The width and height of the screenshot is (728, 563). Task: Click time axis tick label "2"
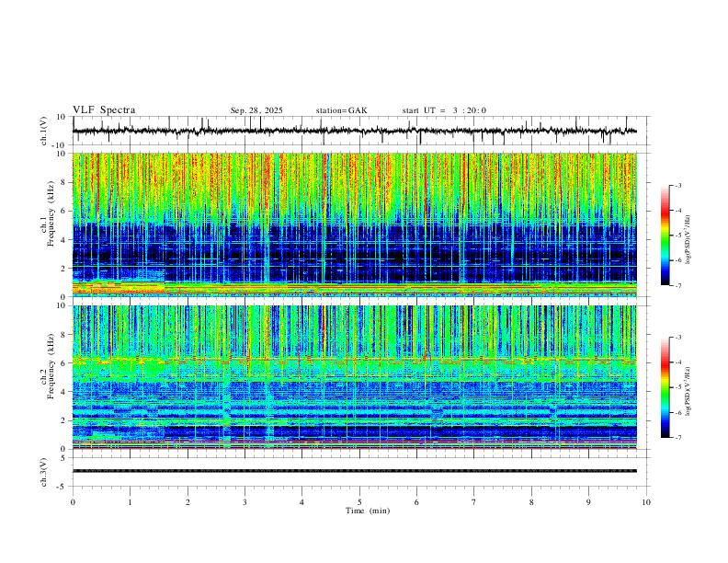tap(188, 502)
